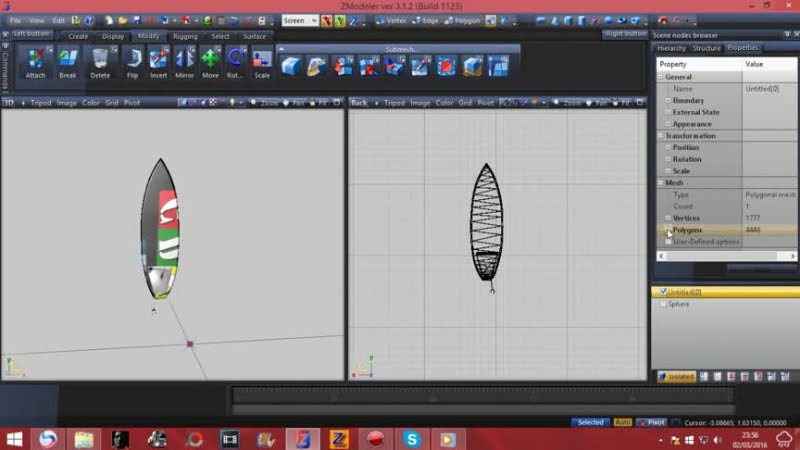Open Skype from the taskbar
This screenshot has height=450, width=800.
coord(412,439)
